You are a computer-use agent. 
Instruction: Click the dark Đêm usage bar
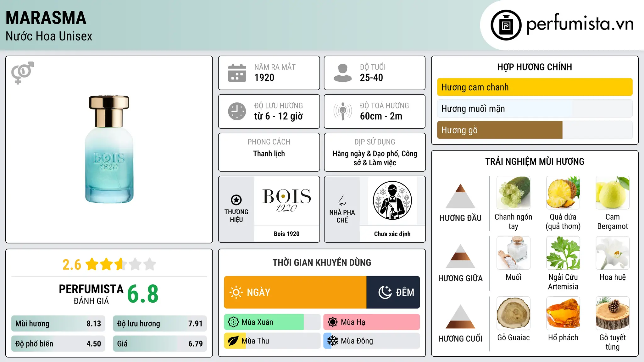[393, 292]
